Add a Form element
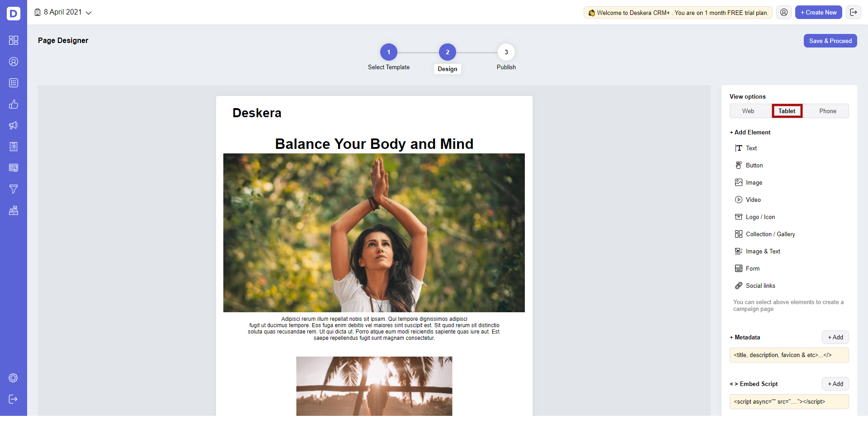The image size is (868, 429). [x=747, y=268]
